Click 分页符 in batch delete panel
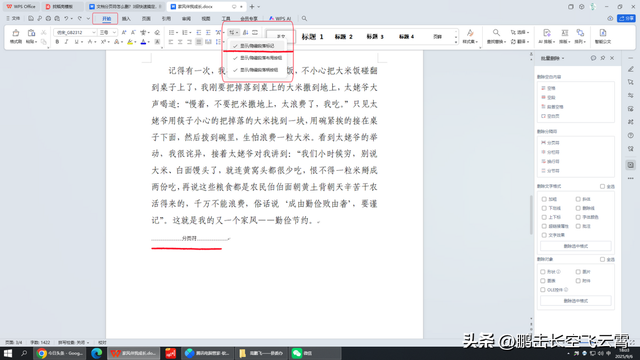Screen dimensions: 640x360 (550, 143)
